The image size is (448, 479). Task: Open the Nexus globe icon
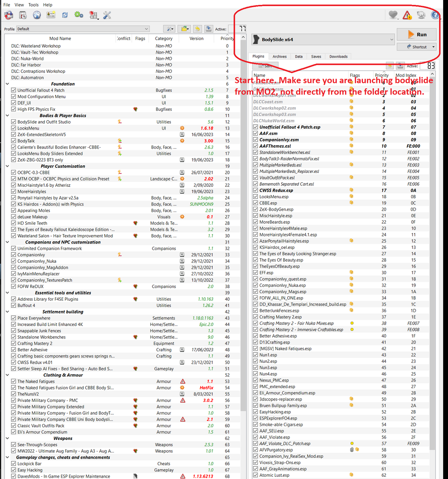37,15
